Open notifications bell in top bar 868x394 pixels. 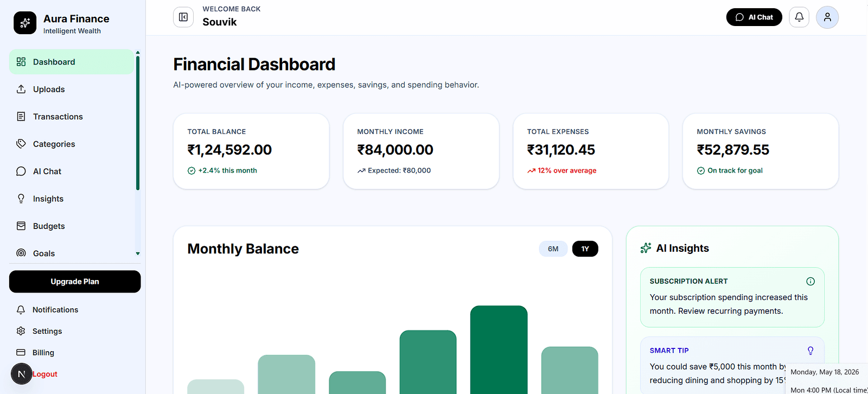[799, 17]
